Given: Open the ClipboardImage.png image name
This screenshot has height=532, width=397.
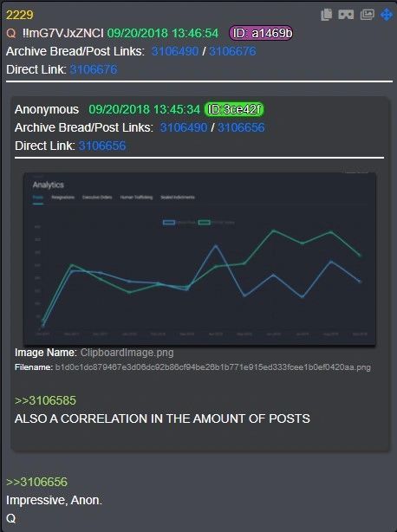Looking at the screenshot, I should (127, 353).
